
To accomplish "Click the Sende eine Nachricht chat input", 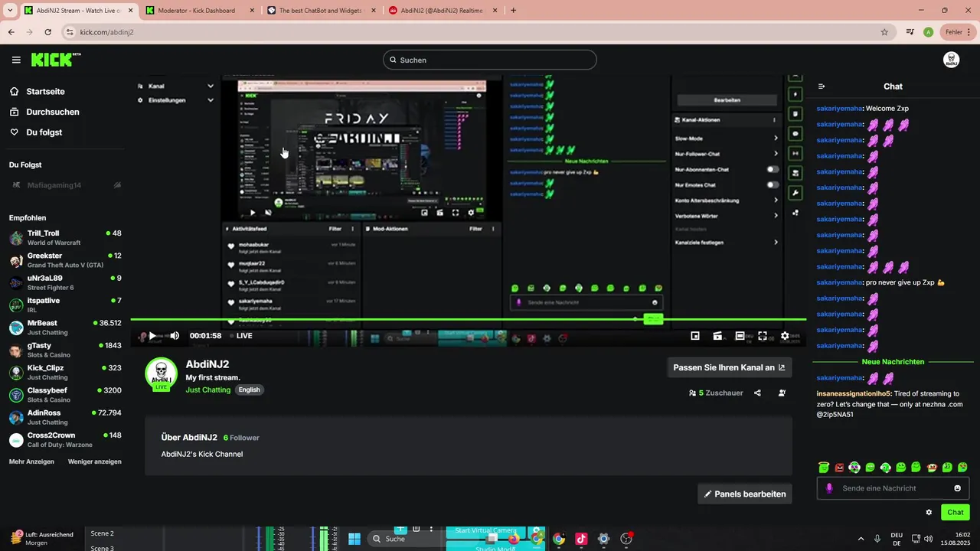I will tap(893, 488).
